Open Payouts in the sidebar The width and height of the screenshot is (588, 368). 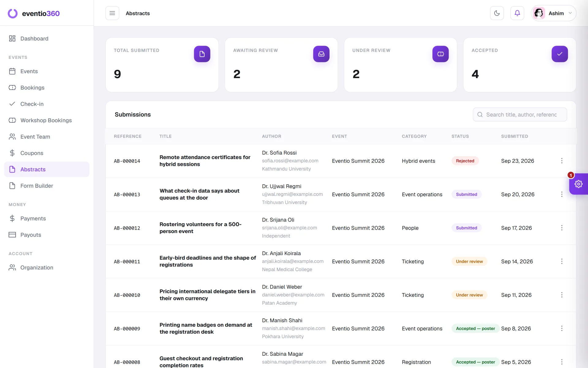(x=47, y=235)
